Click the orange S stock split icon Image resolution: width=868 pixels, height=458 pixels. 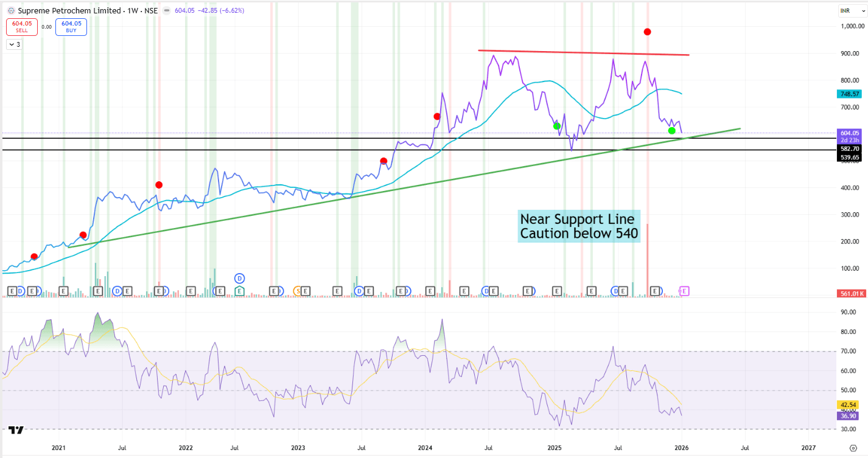[298, 291]
